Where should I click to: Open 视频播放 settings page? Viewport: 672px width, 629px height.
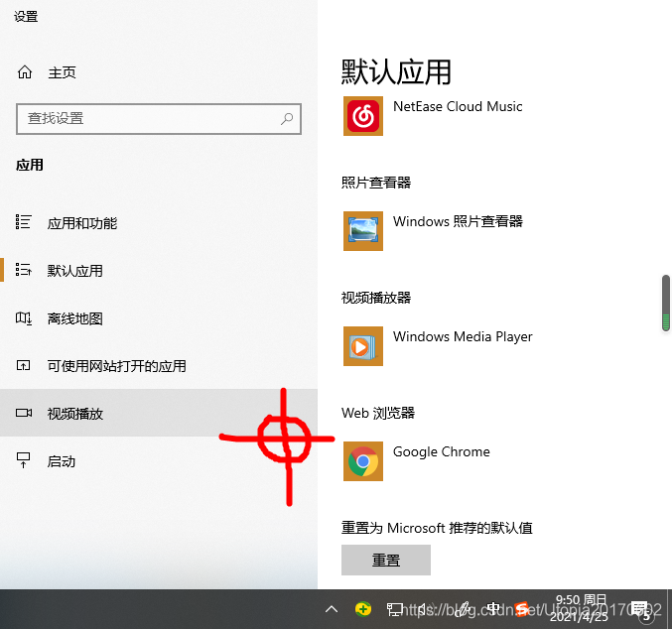pyautogui.click(x=159, y=413)
